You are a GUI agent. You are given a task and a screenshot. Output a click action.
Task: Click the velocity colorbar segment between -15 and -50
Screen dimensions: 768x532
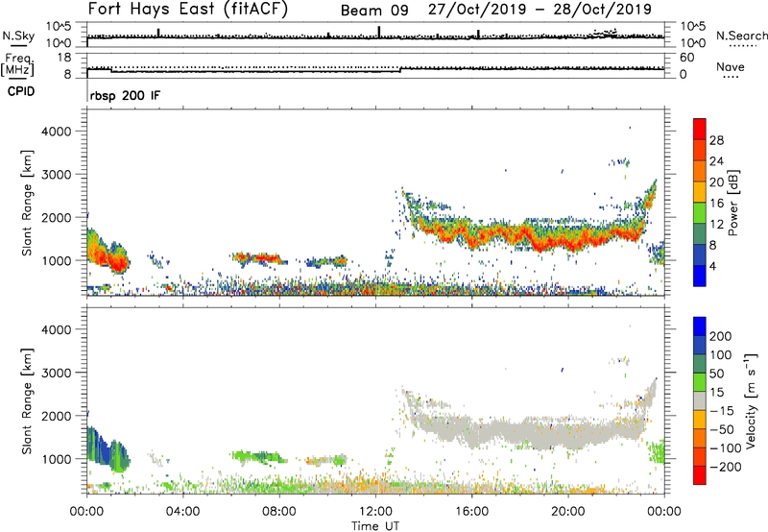coord(700,420)
